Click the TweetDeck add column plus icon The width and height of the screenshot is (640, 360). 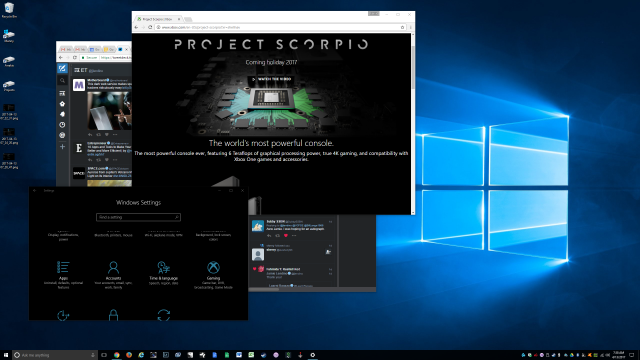pos(62,147)
